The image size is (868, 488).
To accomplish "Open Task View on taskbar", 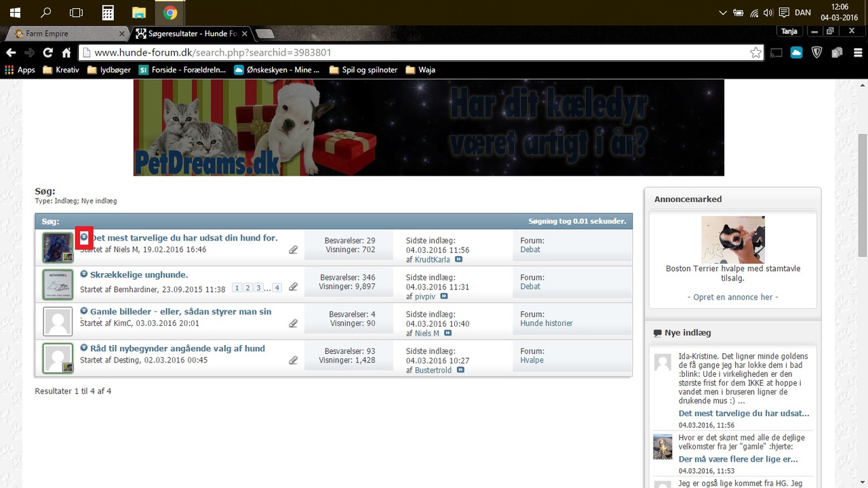I will tap(77, 12).
